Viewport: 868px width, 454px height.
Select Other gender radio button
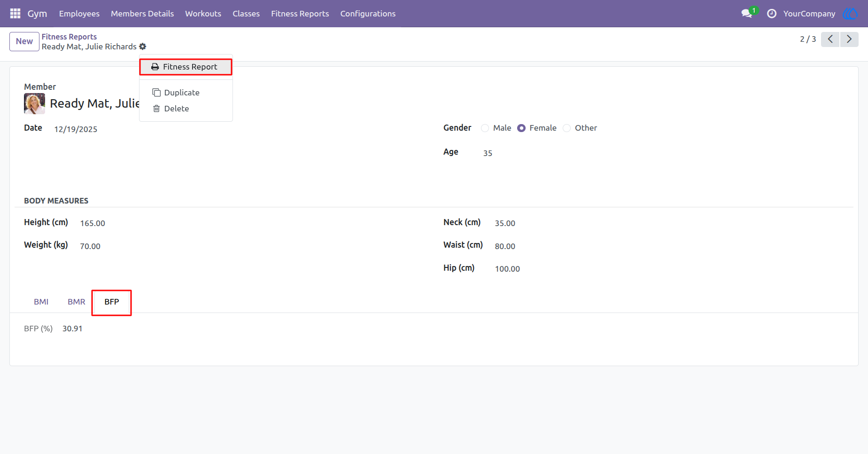pos(567,128)
